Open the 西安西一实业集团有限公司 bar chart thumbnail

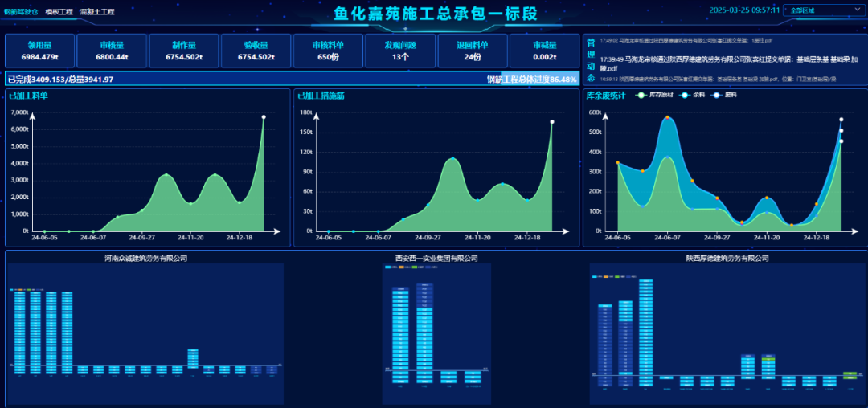click(436, 333)
